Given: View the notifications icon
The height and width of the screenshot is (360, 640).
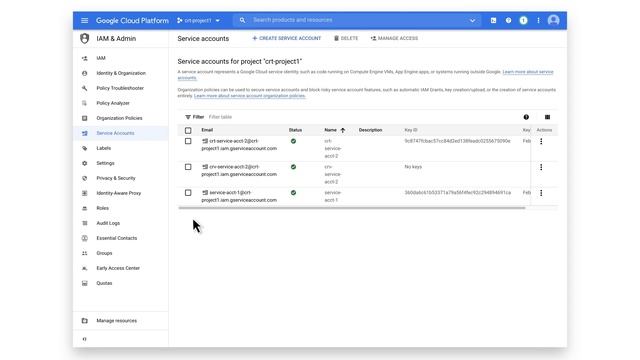Looking at the screenshot, I should (x=523, y=20).
